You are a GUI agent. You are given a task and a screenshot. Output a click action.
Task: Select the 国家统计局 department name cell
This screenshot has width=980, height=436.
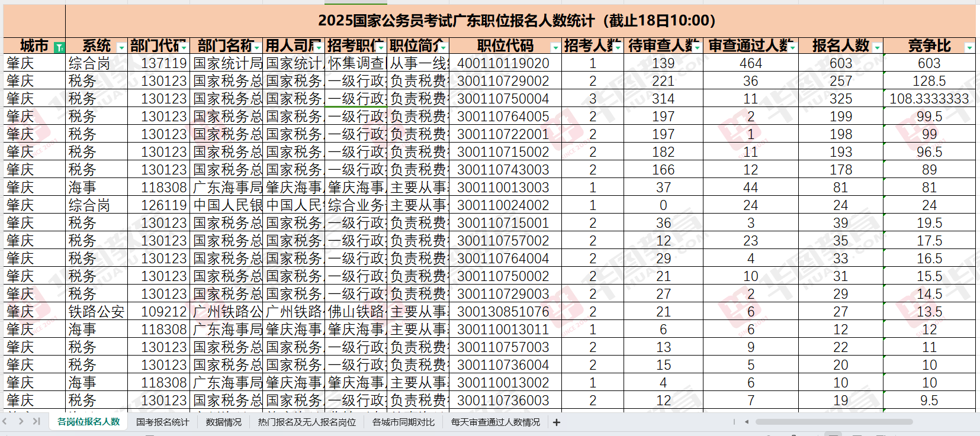pyautogui.click(x=227, y=63)
